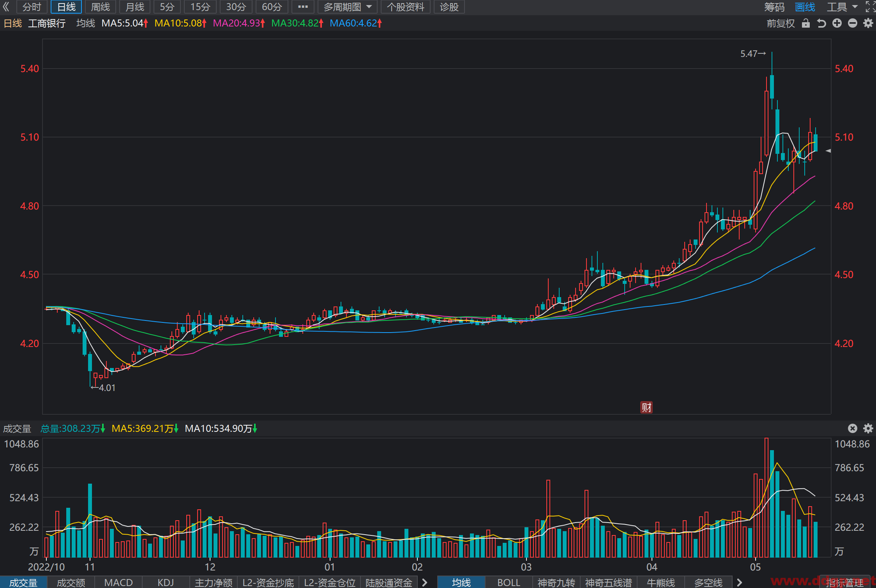Viewport: 876px width, 588px height.
Task: Click the 5.47 high price label
Action: click(753, 54)
